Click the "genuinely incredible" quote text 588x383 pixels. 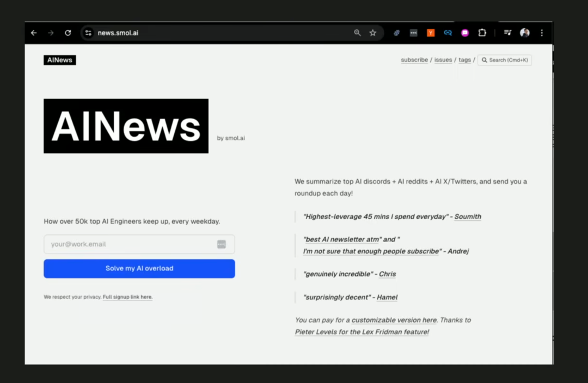338,274
